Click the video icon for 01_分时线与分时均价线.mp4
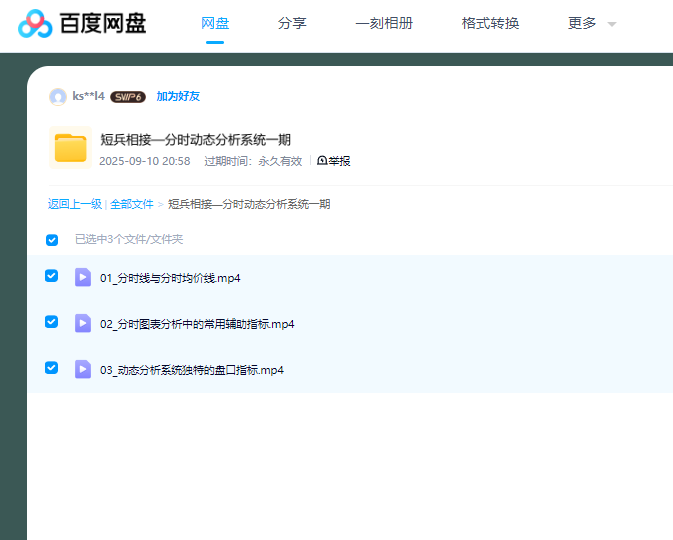Image resolution: width=673 pixels, height=540 pixels. click(x=83, y=277)
